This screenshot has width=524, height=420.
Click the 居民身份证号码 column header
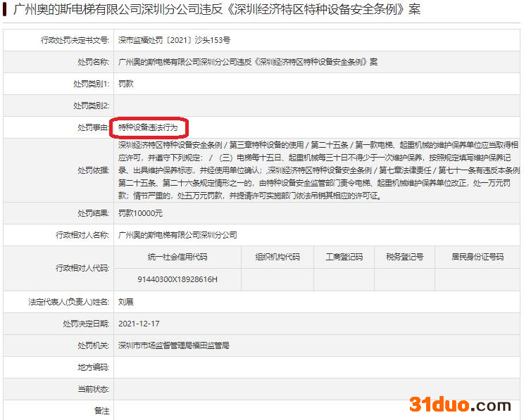tap(478, 257)
